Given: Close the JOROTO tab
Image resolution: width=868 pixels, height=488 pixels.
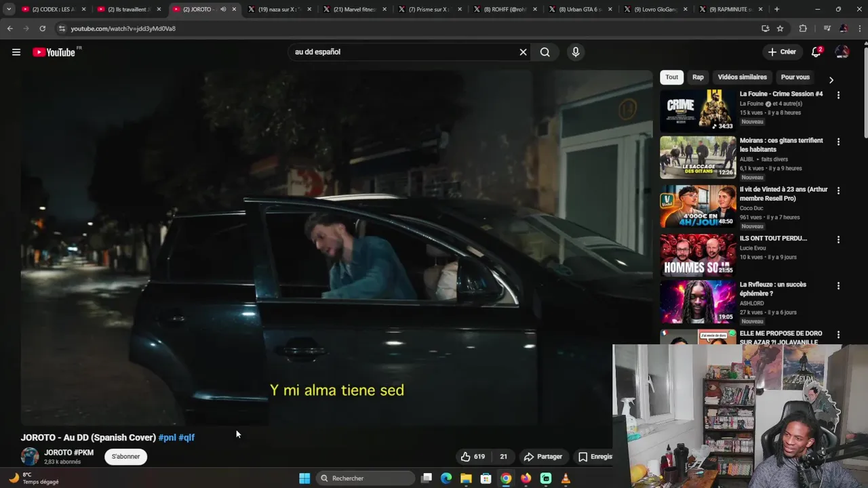Looking at the screenshot, I should click(x=234, y=9).
